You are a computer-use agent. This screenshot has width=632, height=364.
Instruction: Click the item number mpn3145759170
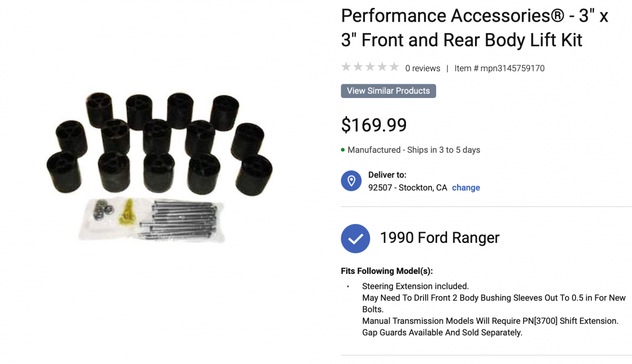click(x=499, y=68)
